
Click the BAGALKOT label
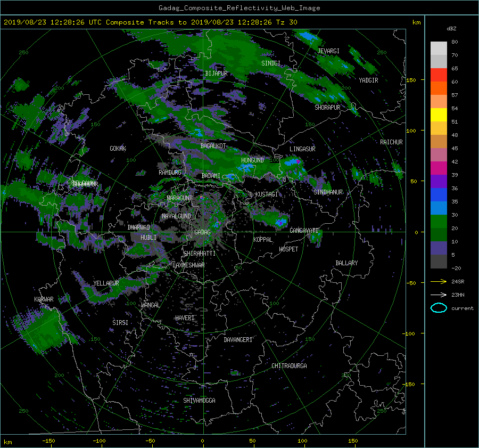pyautogui.click(x=213, y=146)
